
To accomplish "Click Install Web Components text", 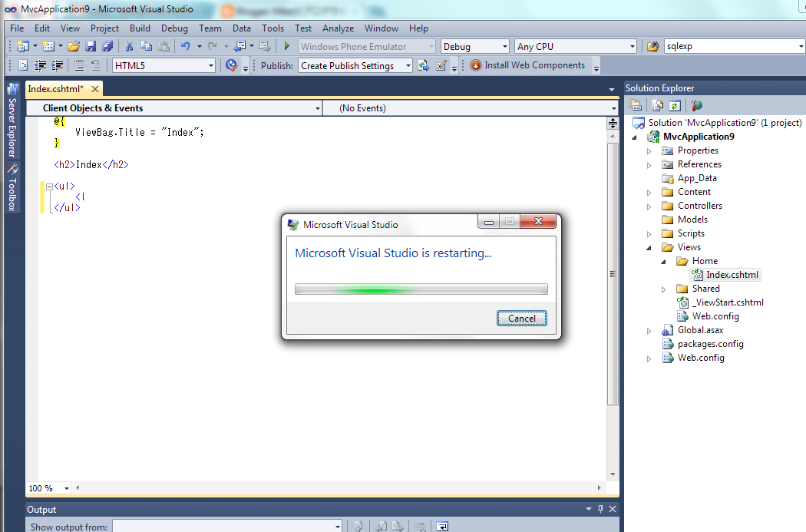I will coord(534,65).
